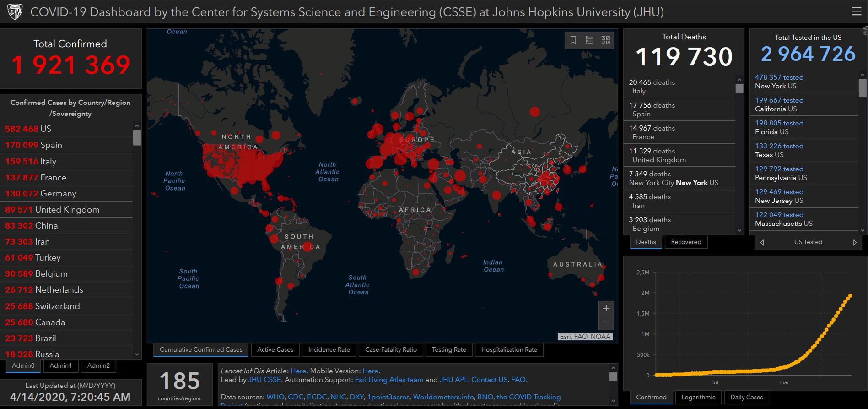
Task: Switch to Cumulative Confirmed Cases tab
Action: [x=201, y=349]
